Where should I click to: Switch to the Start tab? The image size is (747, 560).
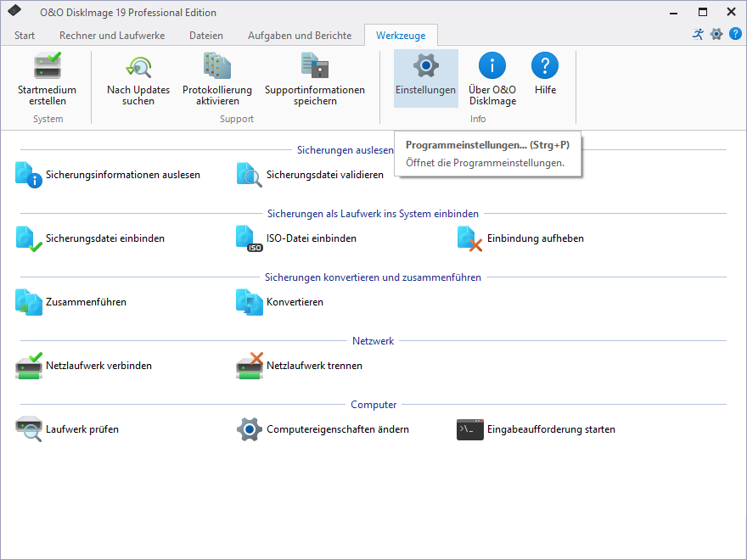pos(25,36)
